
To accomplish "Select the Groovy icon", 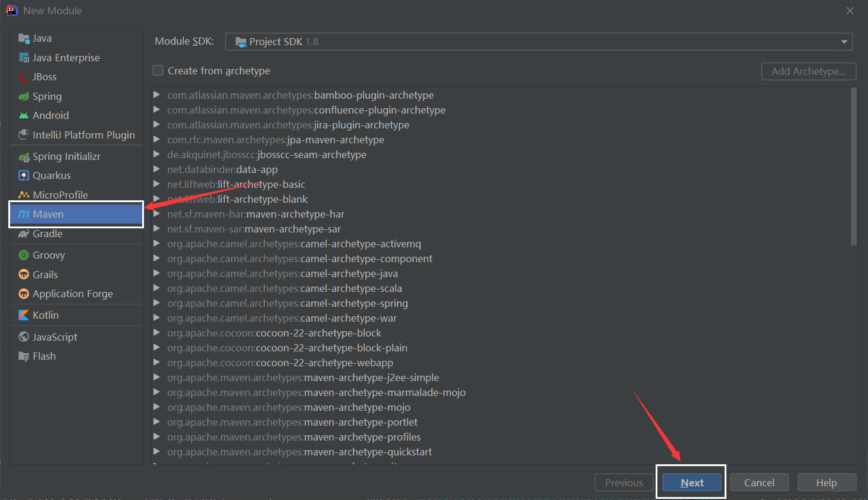I will point(24,255).
